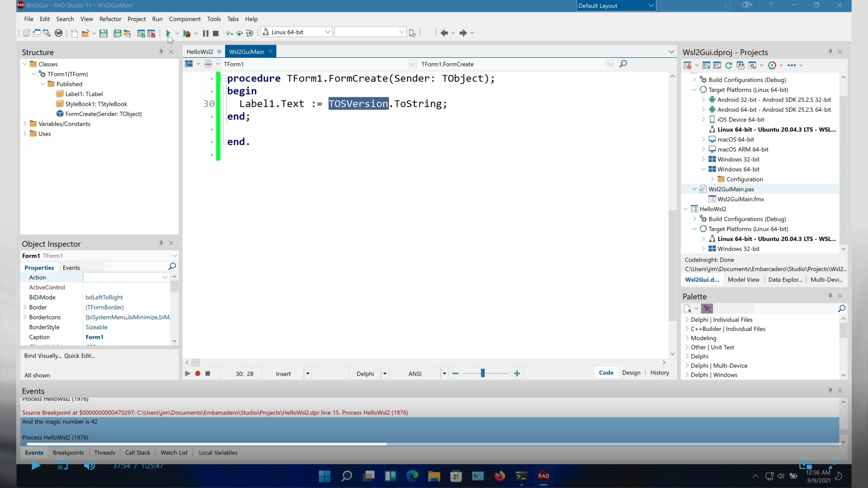This screenshot has height=488, width=868.
Task: Click Refresh icon in Projects panel toolbar
Action: click(x=728, y=65)
